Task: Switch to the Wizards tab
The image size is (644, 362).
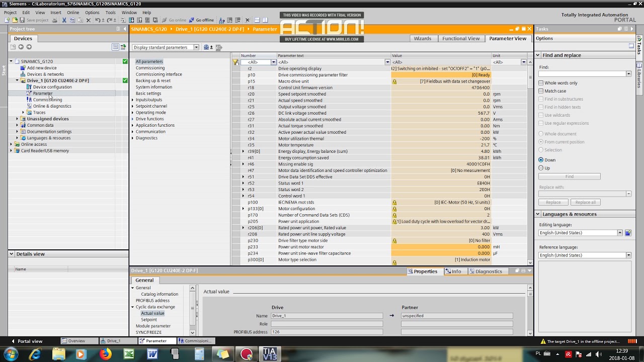Action: (x=423, y=38)
